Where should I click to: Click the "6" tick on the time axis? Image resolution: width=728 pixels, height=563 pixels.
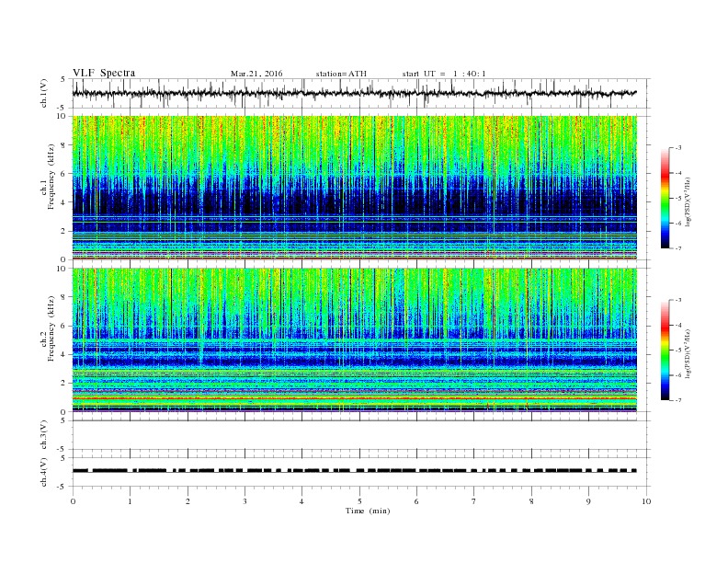[x=417, y=501]
